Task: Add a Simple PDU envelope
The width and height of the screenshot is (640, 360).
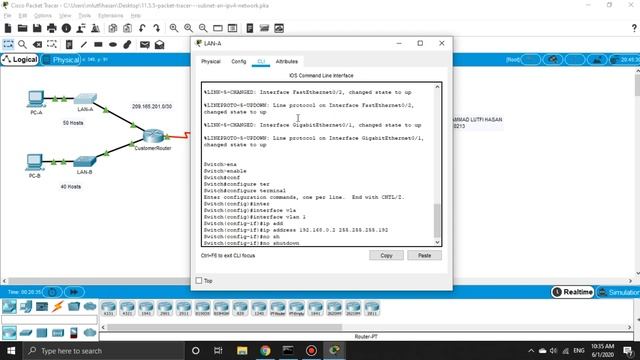Action: (x=144, y=44)
